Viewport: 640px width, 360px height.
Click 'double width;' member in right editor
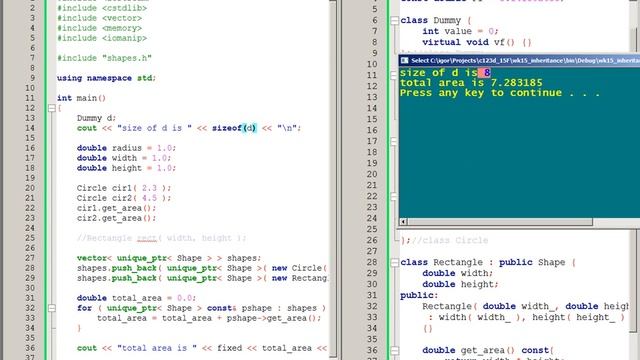458,273
